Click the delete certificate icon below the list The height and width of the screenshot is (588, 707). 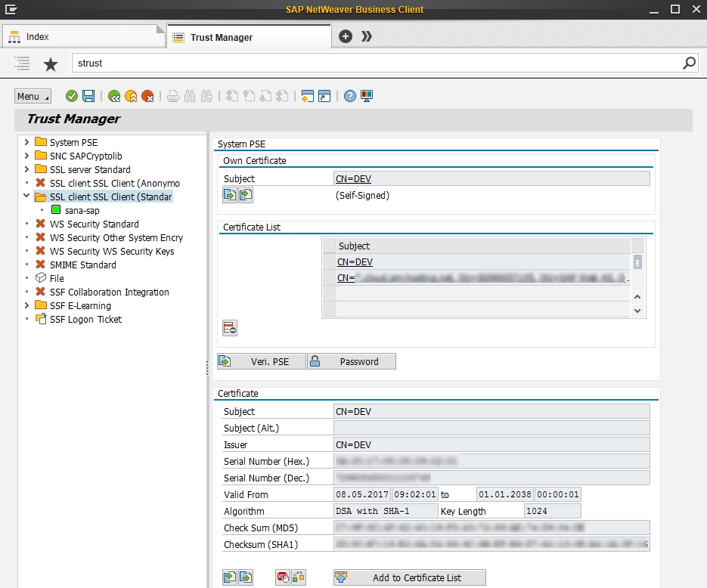click(229, 327)
